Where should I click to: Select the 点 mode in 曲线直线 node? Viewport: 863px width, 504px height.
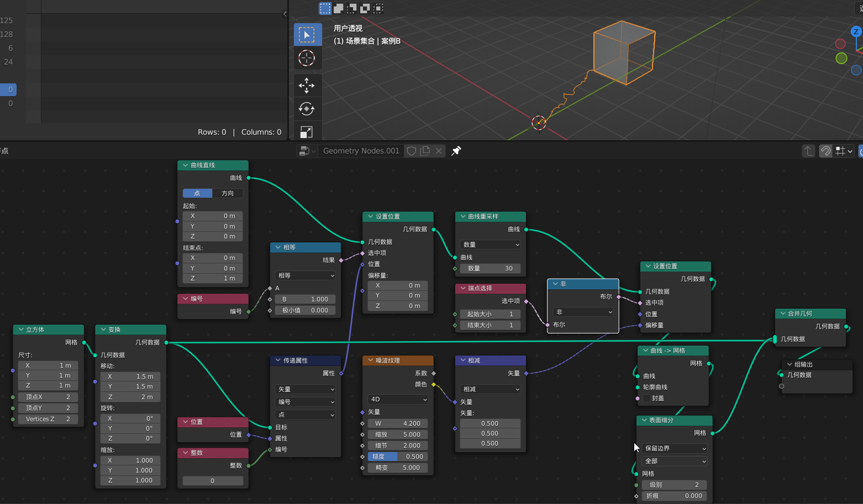197,193
